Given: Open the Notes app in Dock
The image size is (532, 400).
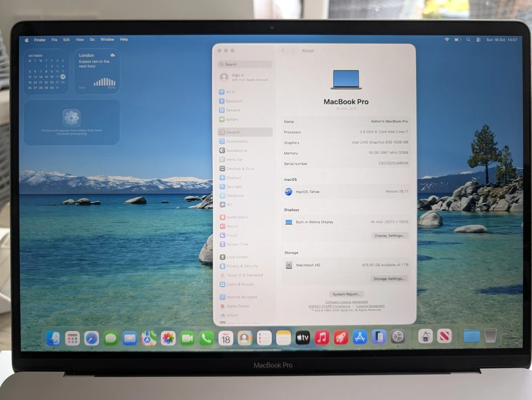Looking at the screenshot, I should pos(283,338).
